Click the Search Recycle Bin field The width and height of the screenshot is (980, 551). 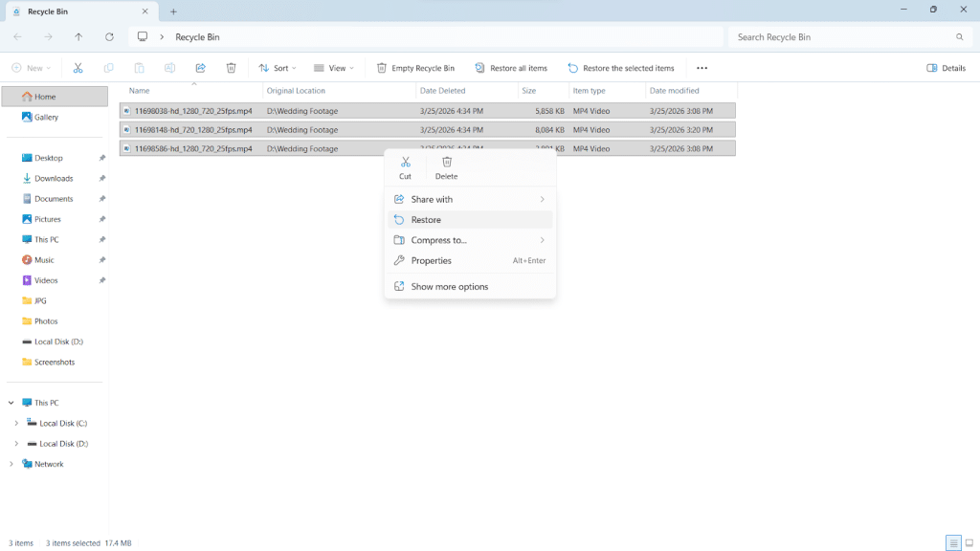(x=842, y=36)
